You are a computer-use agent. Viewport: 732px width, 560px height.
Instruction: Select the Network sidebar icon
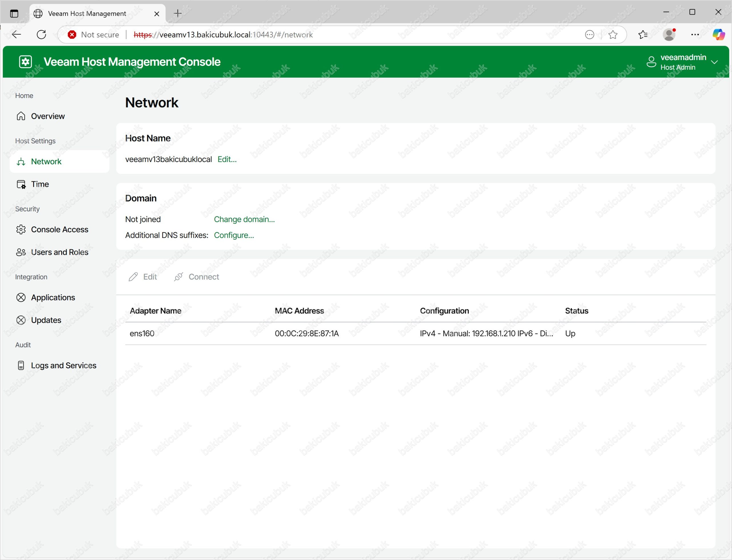pyautogui.click(x=21, y=162)
